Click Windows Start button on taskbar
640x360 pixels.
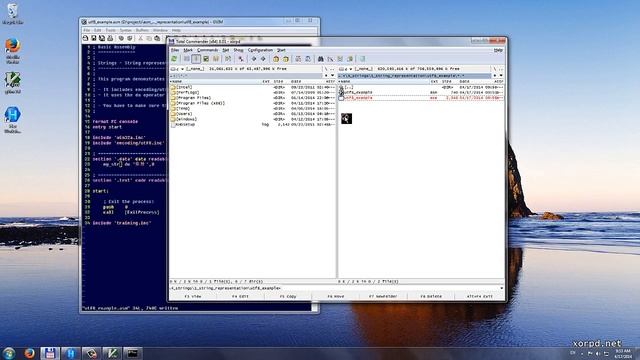9,353
